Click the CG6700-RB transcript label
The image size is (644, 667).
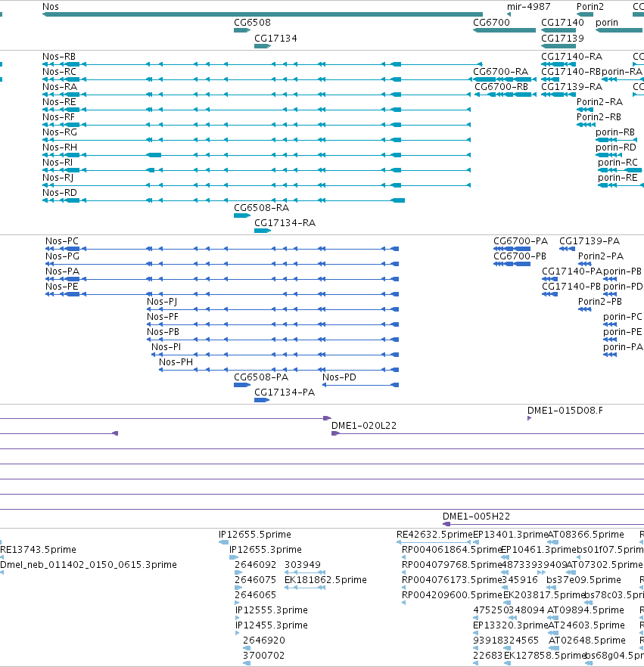502,87
